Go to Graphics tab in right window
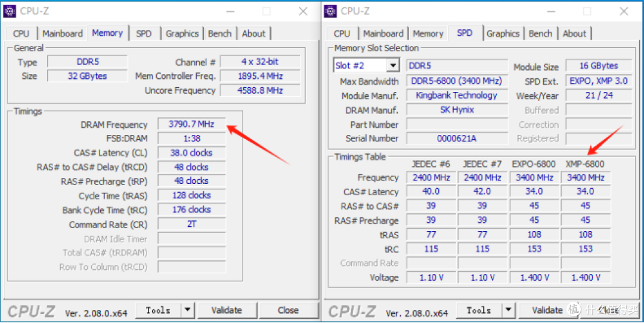The image size is (644, 323). point(503,34)
